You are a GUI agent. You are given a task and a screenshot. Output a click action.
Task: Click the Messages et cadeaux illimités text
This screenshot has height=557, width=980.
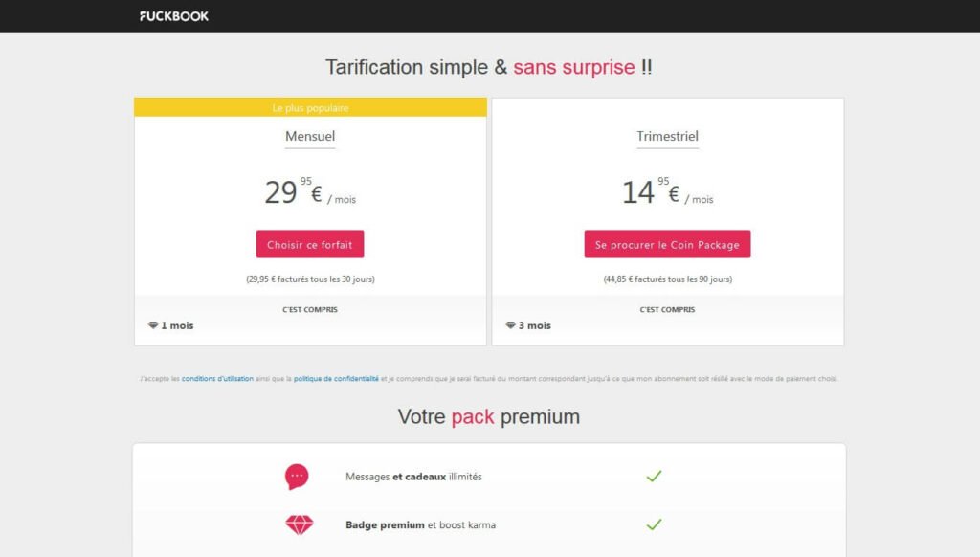(413, 477)
